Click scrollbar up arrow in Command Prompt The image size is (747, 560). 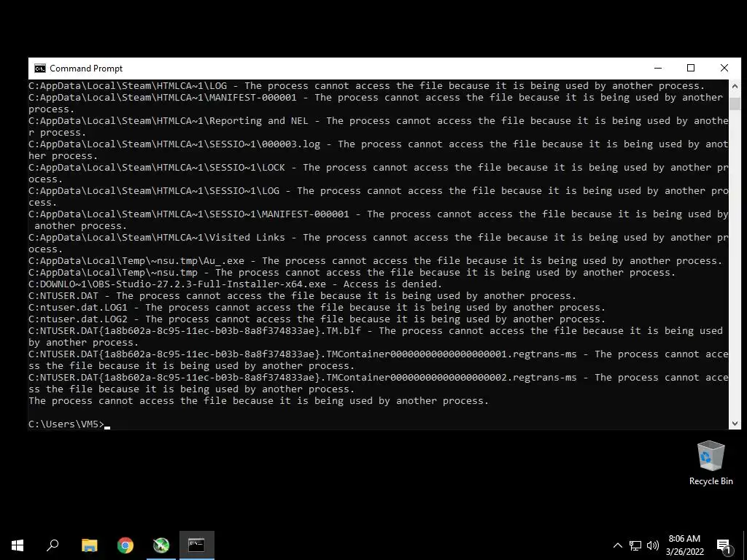click(735, 86)
